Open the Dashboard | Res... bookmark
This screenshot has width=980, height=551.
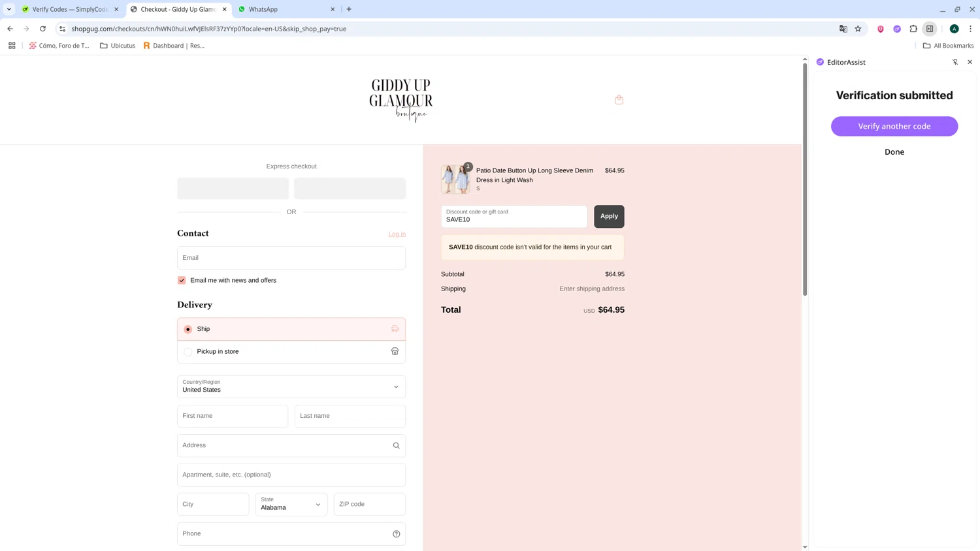coord(174,46)
